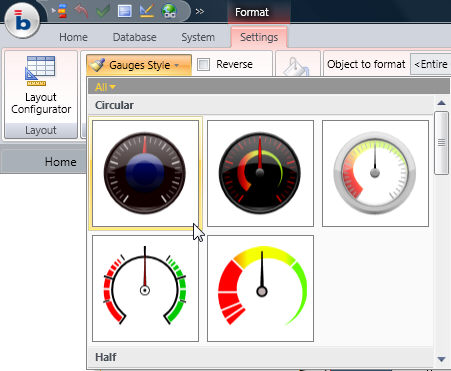Enable the Reverse checkbox
451x371 pixels.
pos(203,64)
